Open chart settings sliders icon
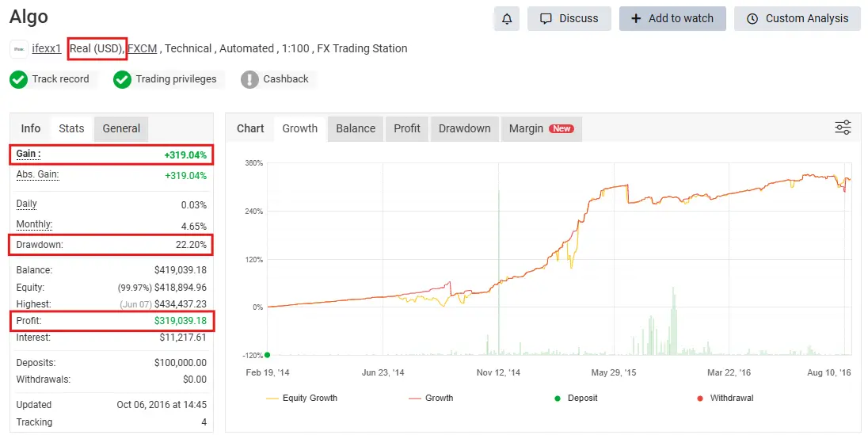The height and width of the screenshot is (435, 868). pyautogui.click(x=843, y=128)
